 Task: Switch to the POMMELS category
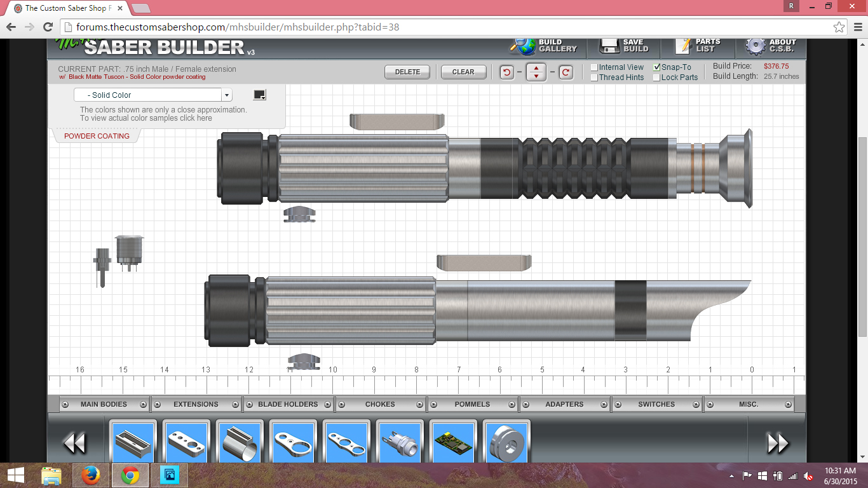point(472,404)
